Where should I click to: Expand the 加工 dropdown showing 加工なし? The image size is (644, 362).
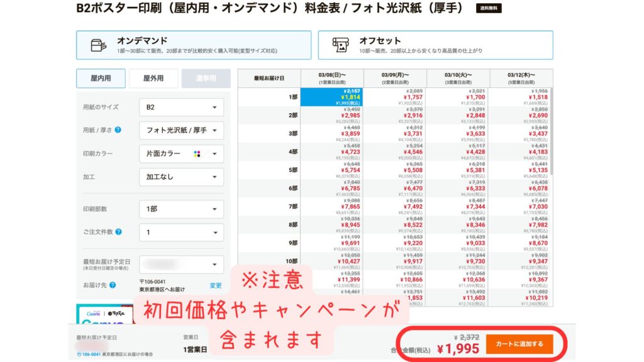[181, 177]
